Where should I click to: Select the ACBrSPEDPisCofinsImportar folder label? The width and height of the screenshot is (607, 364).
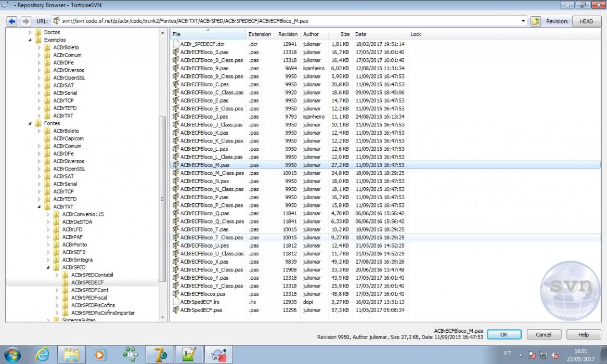(103, 313)
